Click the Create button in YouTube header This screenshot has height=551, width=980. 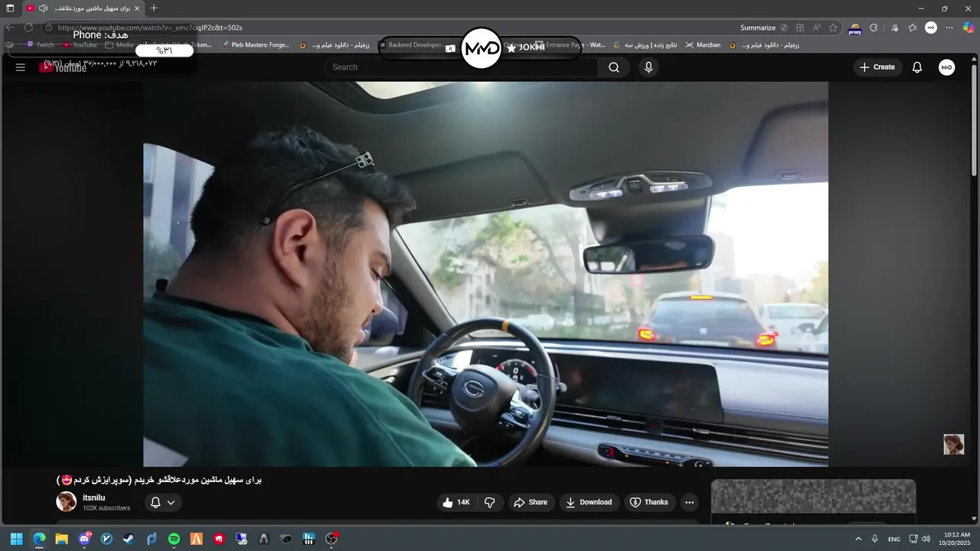877,67
